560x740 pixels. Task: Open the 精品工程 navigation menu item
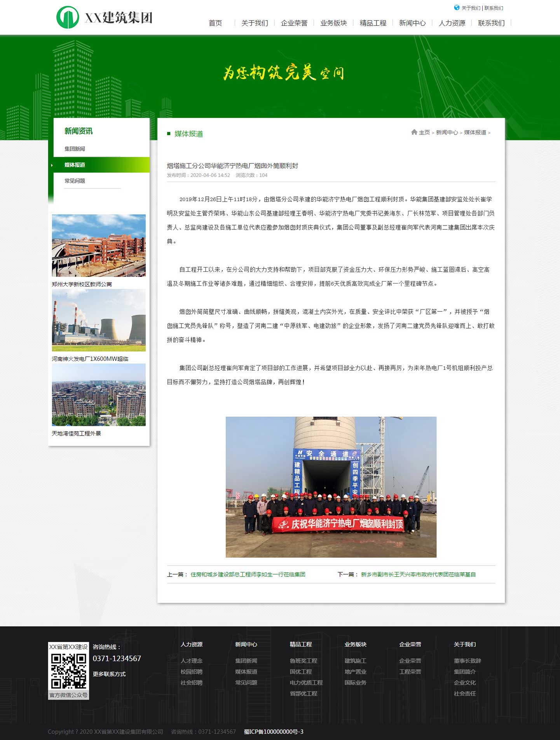point(373,23)
